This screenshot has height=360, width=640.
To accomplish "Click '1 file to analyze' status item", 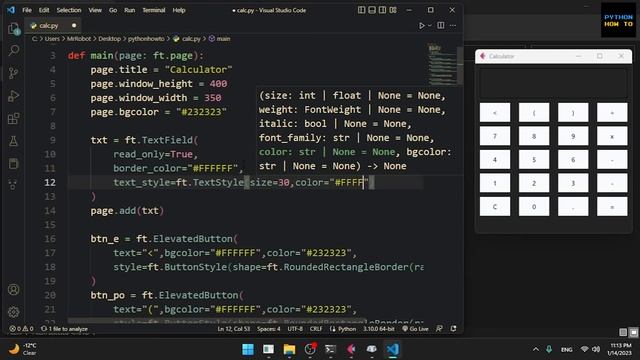I will [64, 329].
